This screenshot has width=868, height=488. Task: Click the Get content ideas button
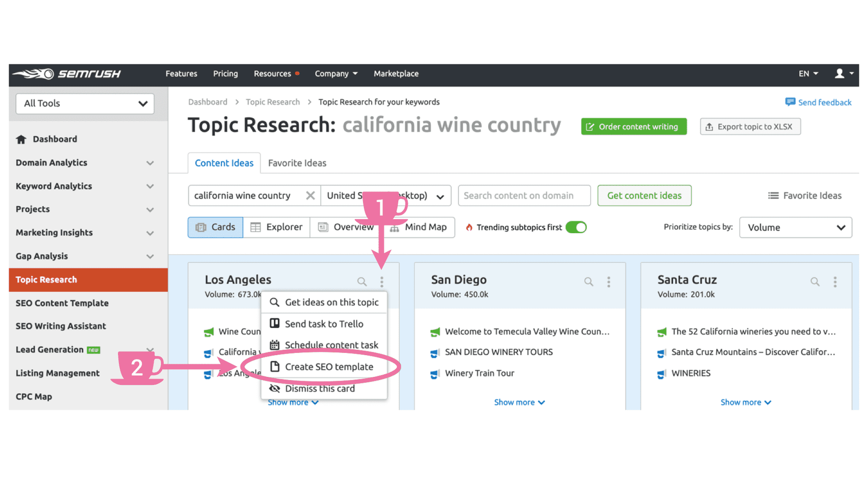644,195
